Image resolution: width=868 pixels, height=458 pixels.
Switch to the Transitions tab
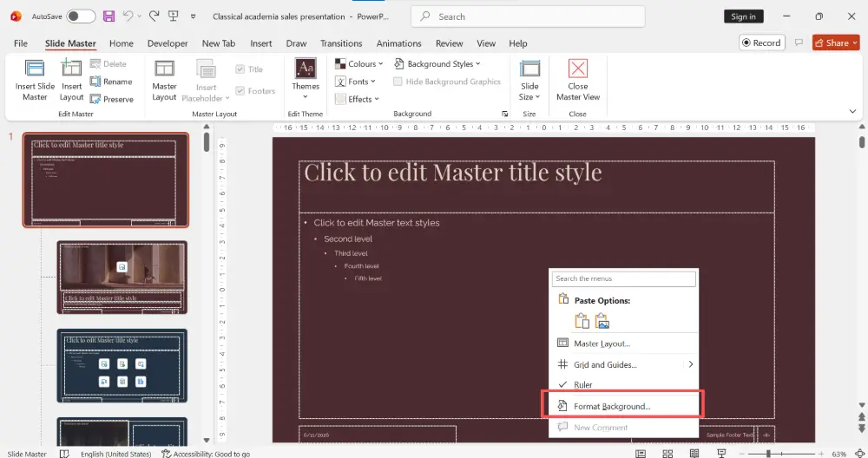point(341,43)
